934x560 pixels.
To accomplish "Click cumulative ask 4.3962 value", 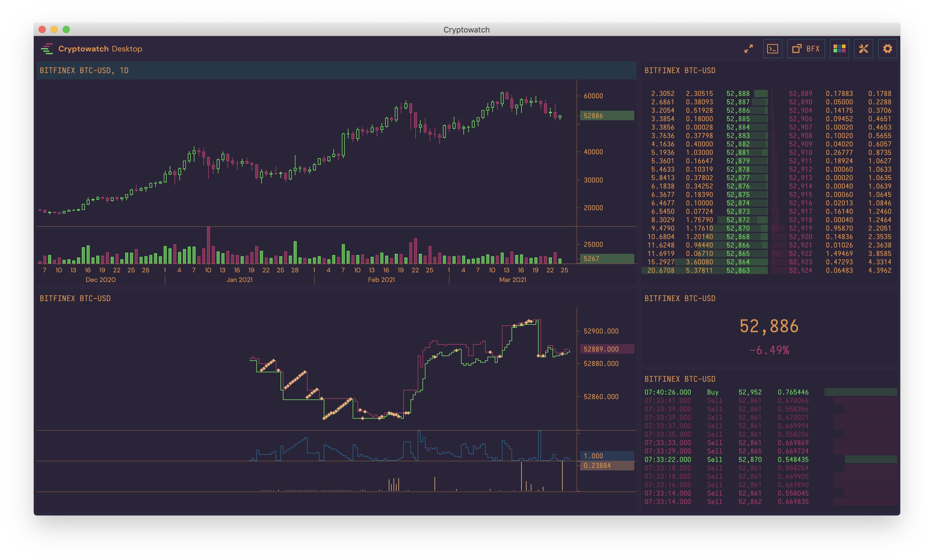I will (x=880, y=270).
